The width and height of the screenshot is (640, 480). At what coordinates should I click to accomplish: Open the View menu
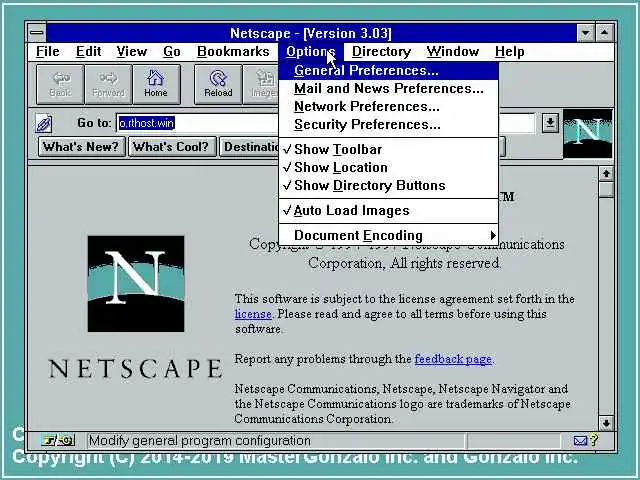tap(131, 52)
